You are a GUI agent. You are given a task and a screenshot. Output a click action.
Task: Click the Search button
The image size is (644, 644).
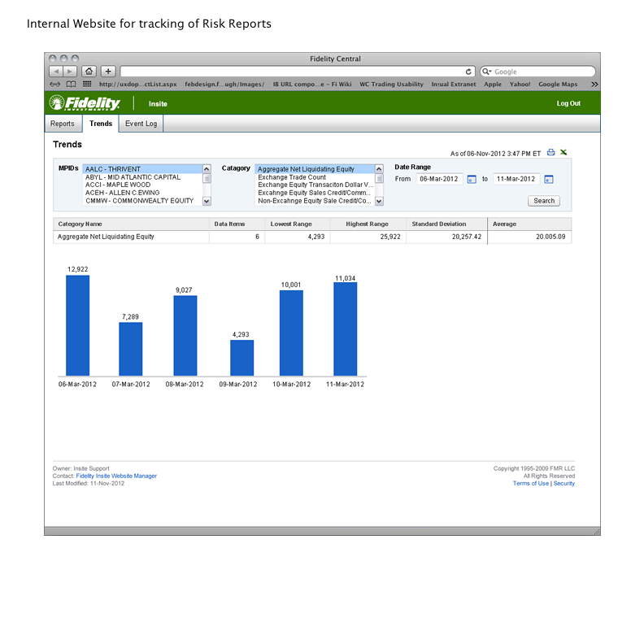coord(544,201)
